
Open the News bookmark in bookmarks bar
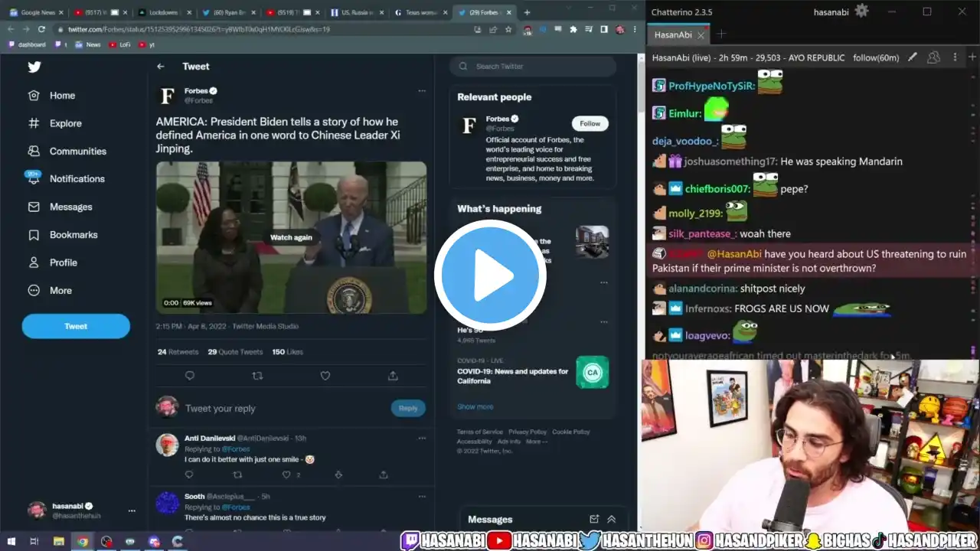(x=88, y=44)
